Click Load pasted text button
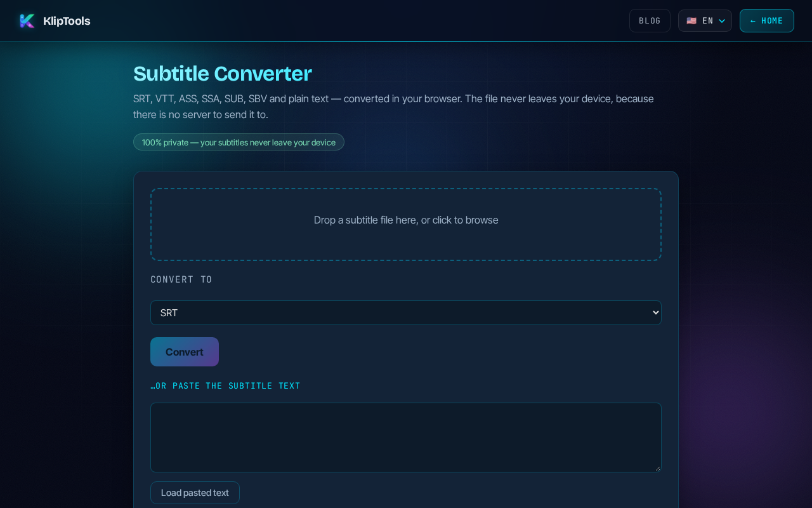 (195, 493)
